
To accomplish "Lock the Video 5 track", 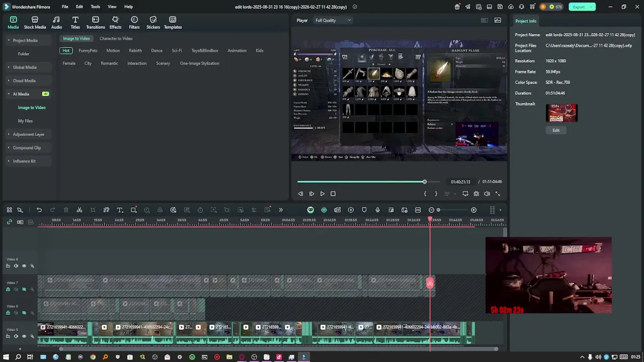I will [x=8, y=336].
